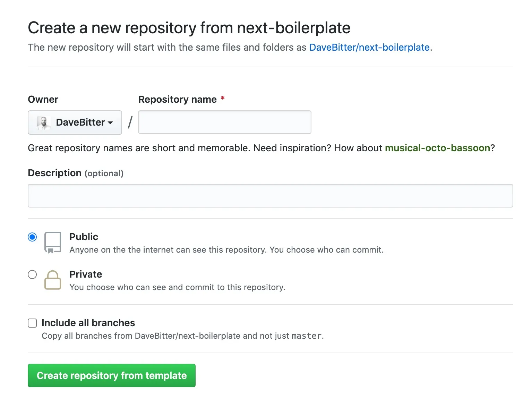Click the page heading about next-boilerplate
Image resolution: width=532 pixels, height=406 pixels.
pos(189,28)
